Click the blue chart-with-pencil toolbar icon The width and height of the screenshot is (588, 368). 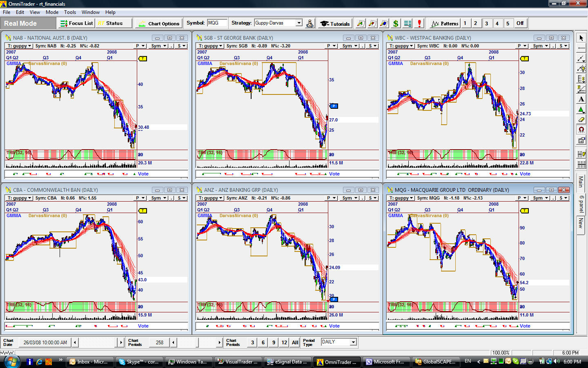click(383, 23)
